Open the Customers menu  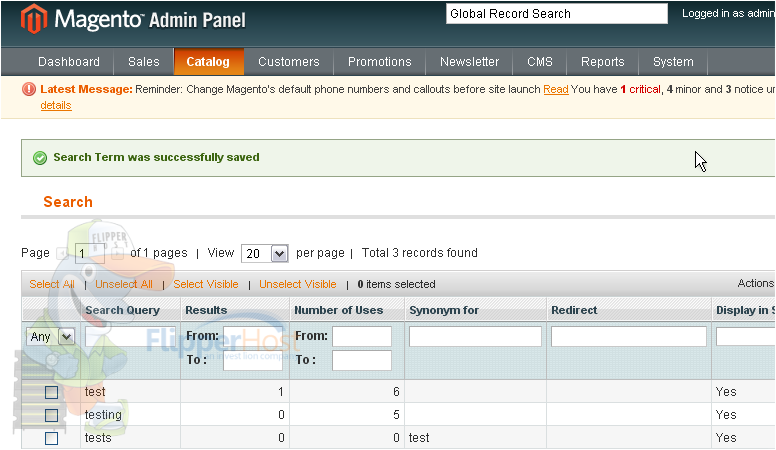(289, 62)
